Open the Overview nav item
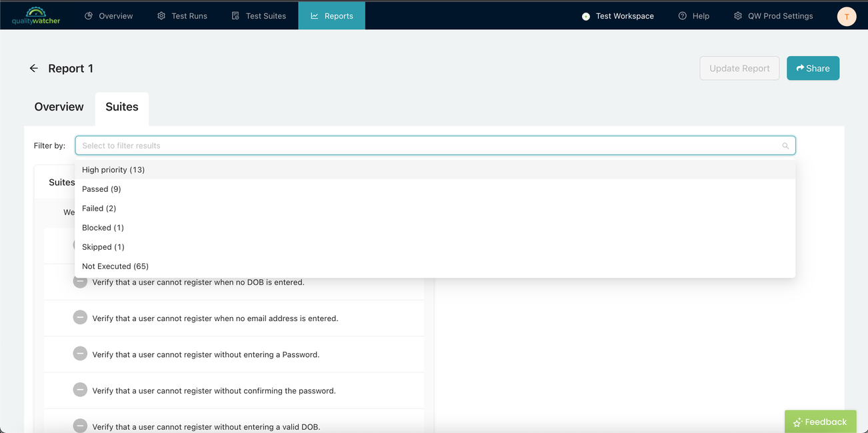Screen dimensions: 868x433 coord(109,16)
